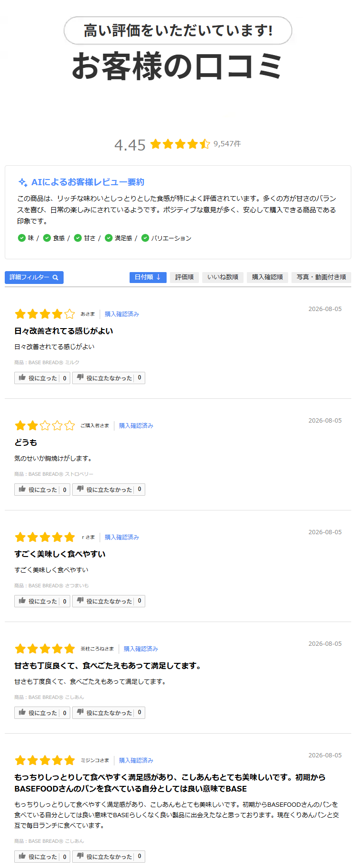Sort reviews by 写真・動画付き順
This screenshot has width=356, height=868.
[321, 277]
